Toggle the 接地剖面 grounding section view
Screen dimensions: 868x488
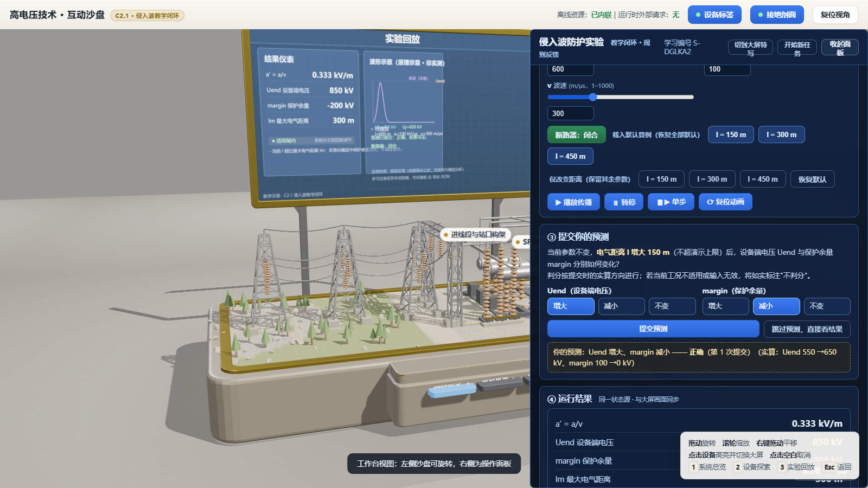(777, 15)
